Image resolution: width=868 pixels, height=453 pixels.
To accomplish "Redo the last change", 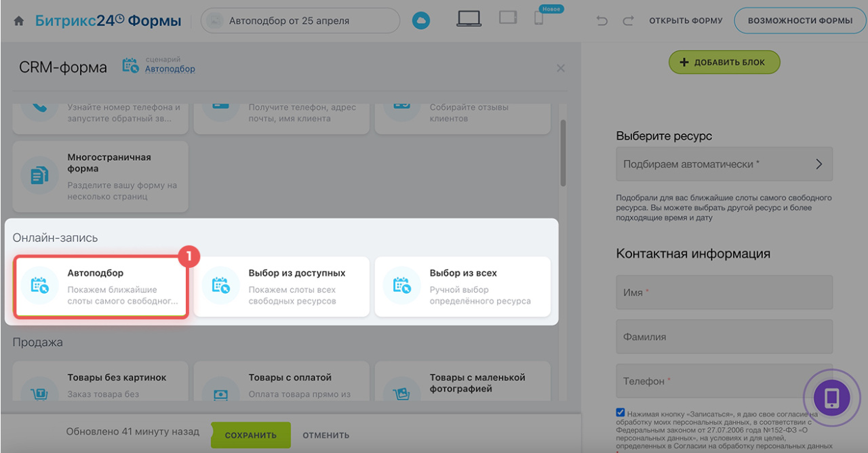I will (628, 21).
